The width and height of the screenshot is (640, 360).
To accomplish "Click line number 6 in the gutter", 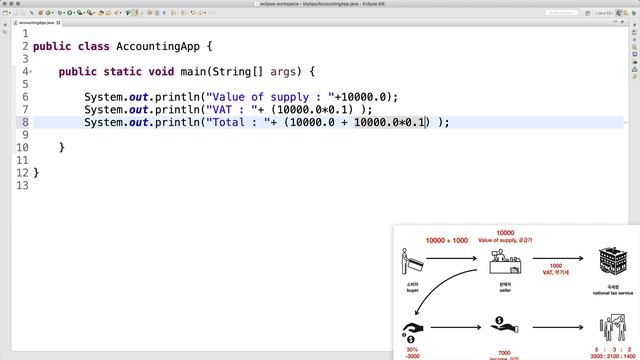I will tap(25, 97).
